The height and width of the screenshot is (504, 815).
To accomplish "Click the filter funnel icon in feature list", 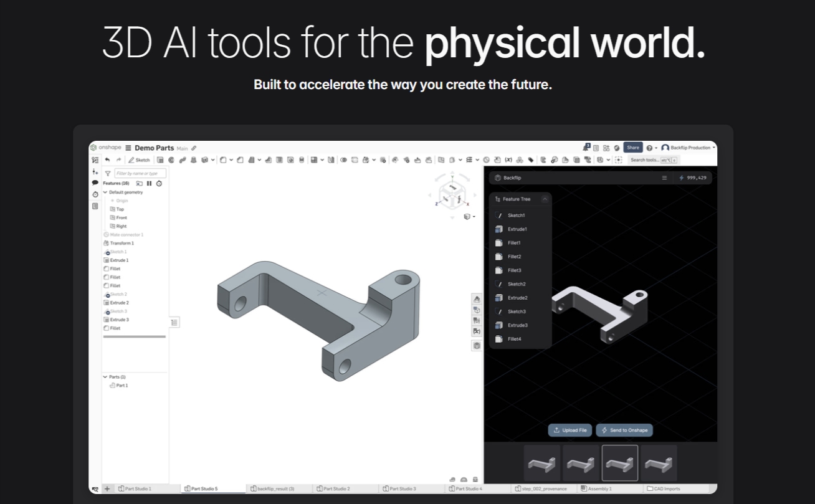I will coord(108,173).
